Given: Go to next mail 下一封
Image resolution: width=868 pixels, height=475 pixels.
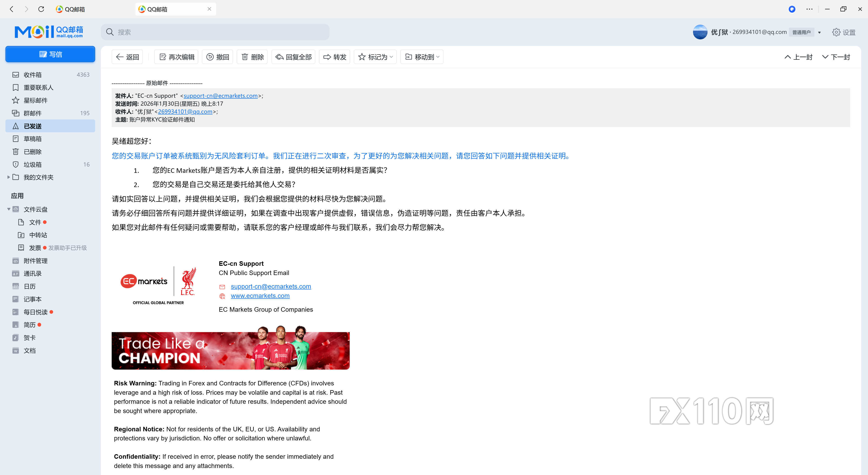Looking at the screenshot, I should pyautogui.click(x=836, y=57).
